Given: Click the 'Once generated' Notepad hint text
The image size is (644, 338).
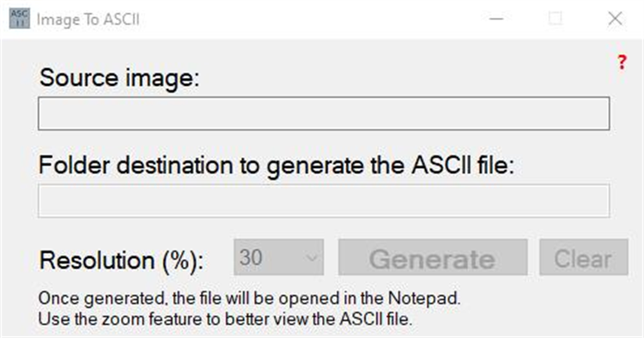Looking at the screenshot, I should 249,299.
